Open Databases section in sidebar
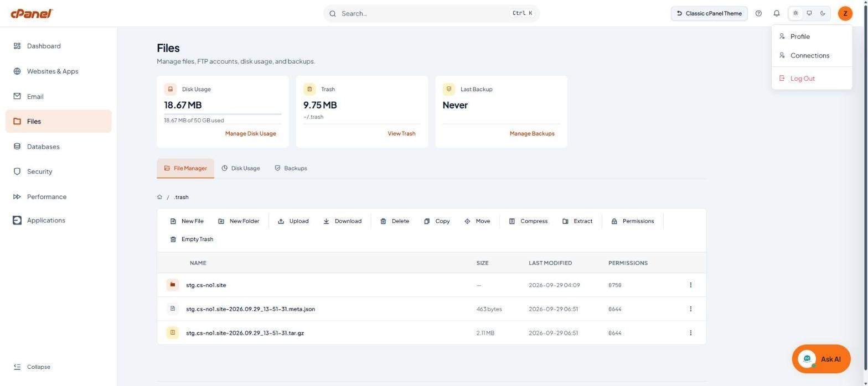This screenshot has height=386, width=868. 58,147
